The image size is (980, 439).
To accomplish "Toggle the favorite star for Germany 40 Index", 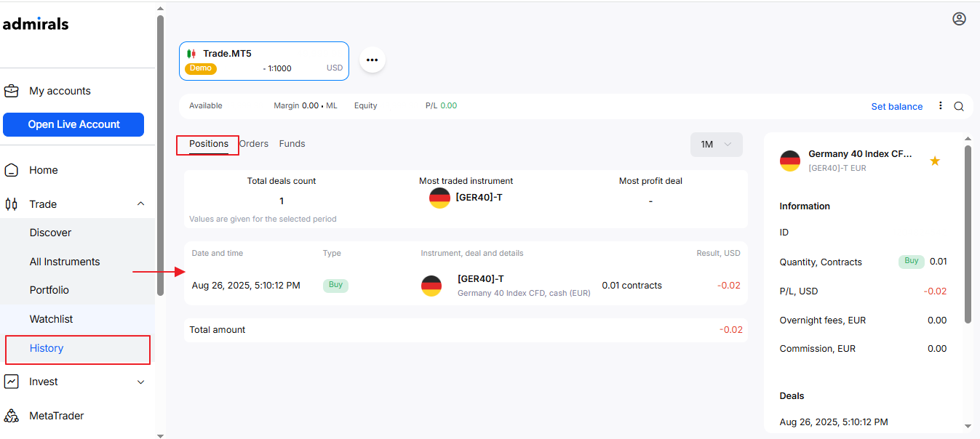I will (x=935, y=161).
